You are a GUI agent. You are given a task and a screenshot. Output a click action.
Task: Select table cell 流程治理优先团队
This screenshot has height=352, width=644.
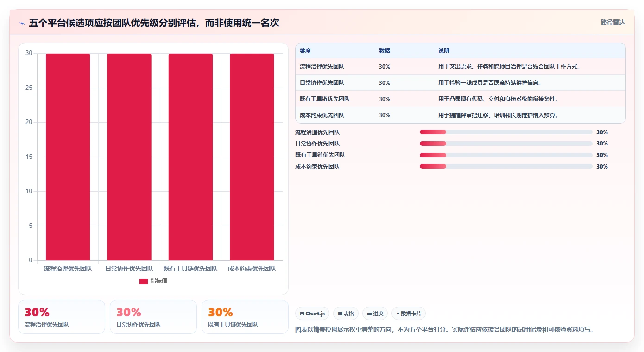[x=322, y=67]
